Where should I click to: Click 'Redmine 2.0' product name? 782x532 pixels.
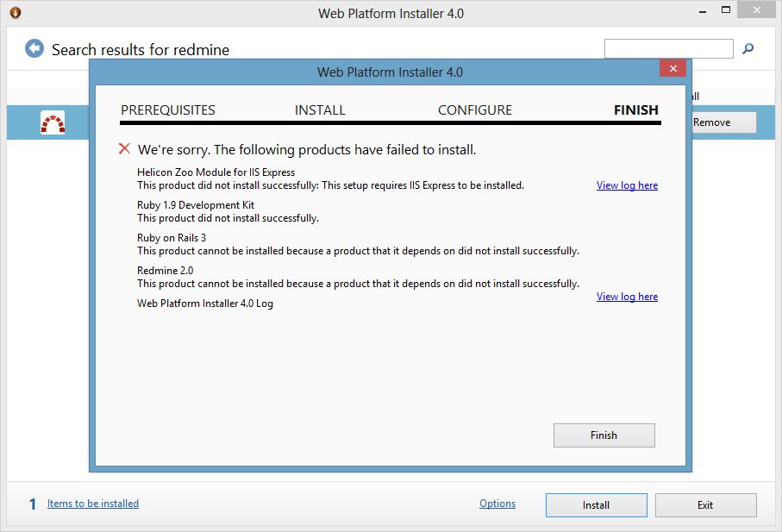(165, 271)
